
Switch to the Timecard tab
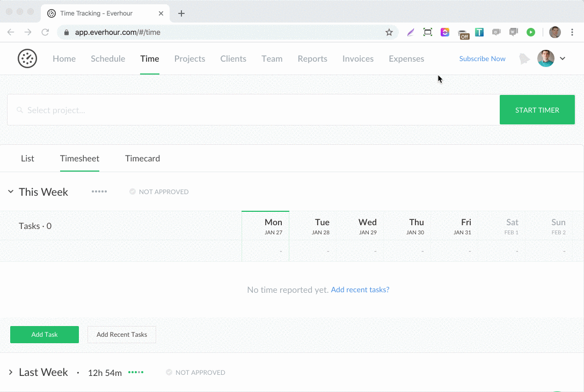[142, 158]
